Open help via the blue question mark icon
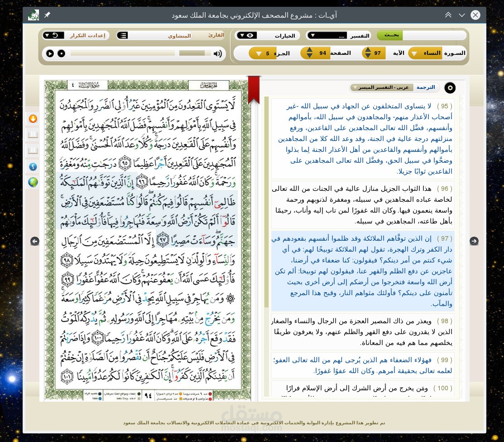The image size is (504, 442). pyautogui.click(x=33, y=167)
